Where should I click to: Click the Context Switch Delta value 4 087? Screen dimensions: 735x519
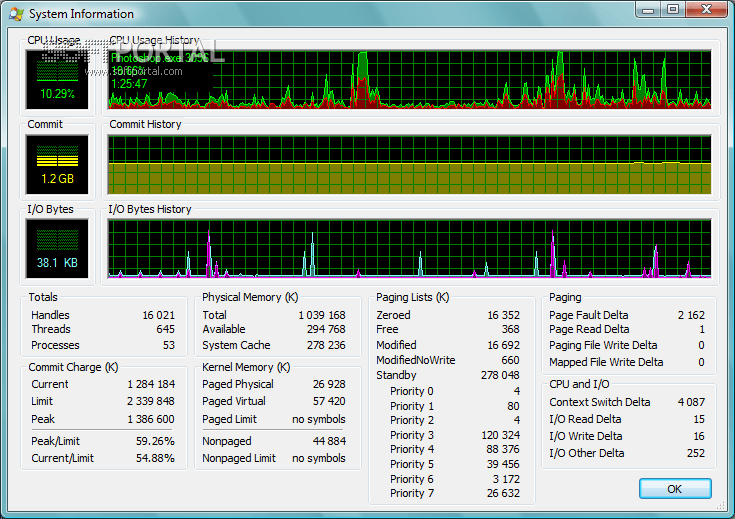[691, 402]
